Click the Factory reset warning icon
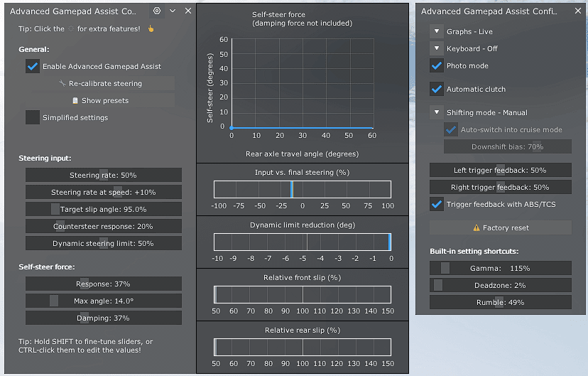588x376 pixels. click(477, 227)
